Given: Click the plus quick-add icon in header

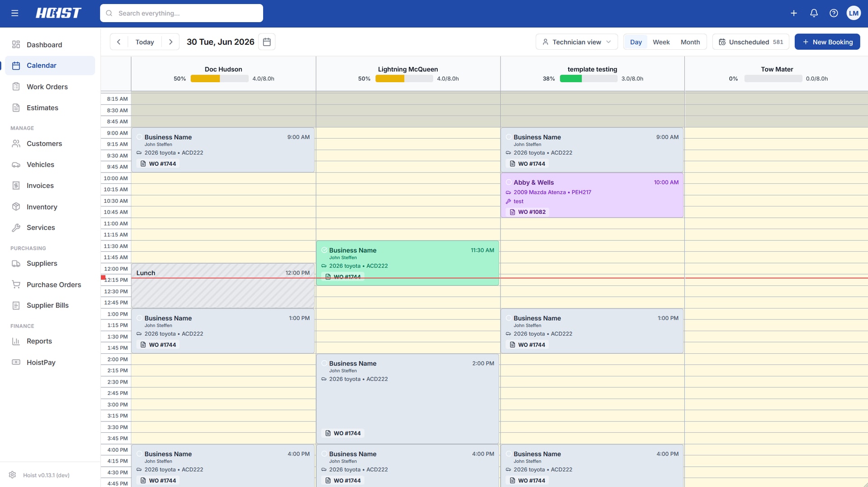Looking at the screenshot, I should tap(794, 13).
